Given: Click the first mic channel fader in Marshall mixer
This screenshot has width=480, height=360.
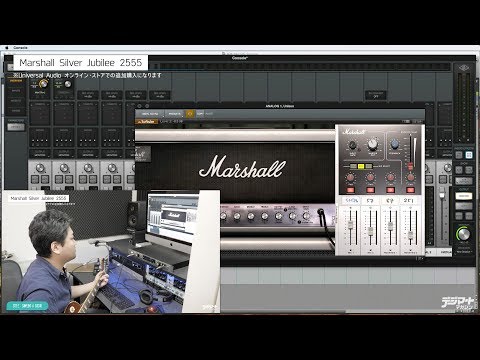Looking at the screenshot, I should coord(350,225).
